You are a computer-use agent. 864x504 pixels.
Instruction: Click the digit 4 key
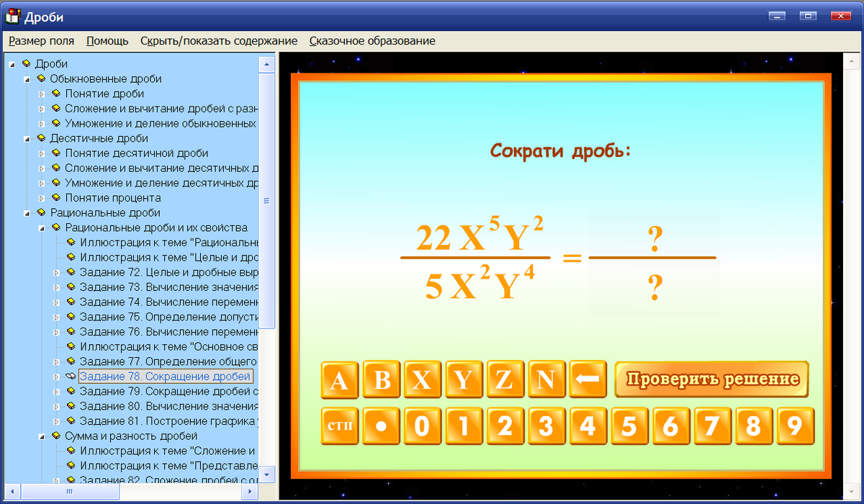click(588, 426)
